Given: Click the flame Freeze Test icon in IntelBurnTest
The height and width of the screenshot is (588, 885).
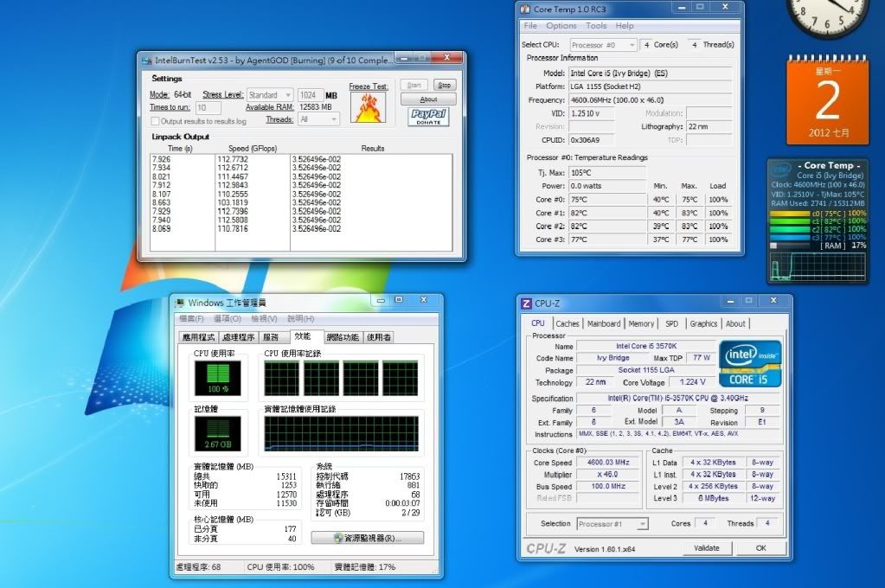Looking at the screenshot, I should (x=368, y=107).
